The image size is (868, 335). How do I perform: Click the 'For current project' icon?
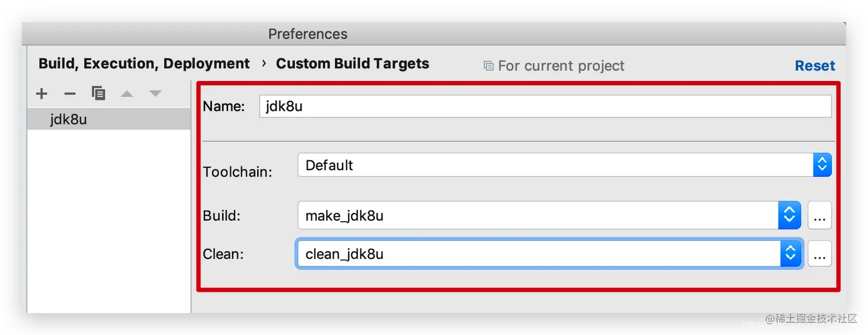pos(489,66)
